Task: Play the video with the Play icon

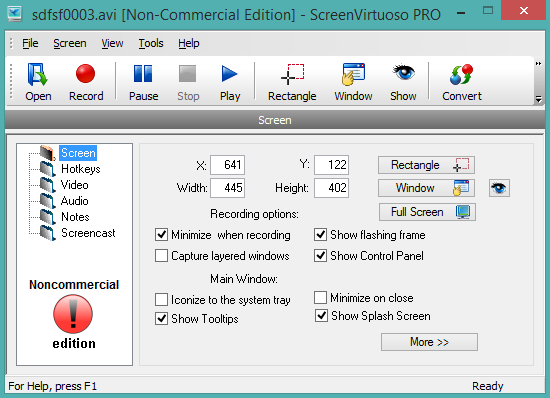Action: tap(230, 82)
